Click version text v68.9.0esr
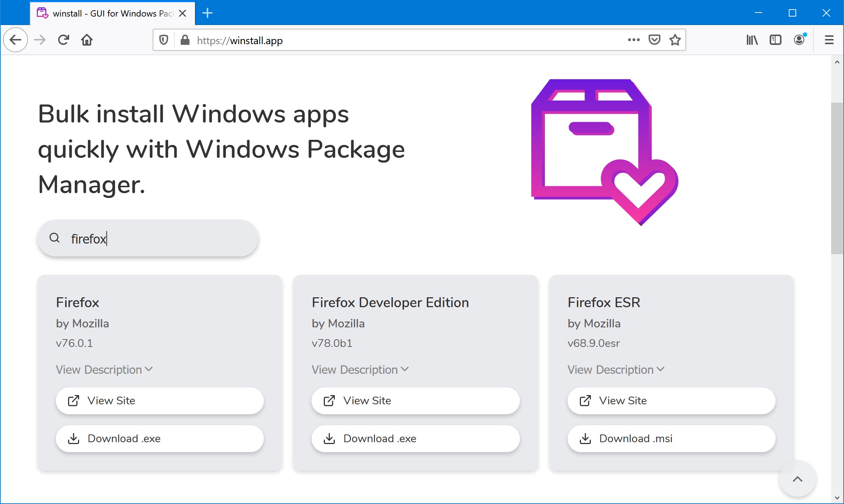The height and width of the screenshot is (504, 844). (593, 343)
